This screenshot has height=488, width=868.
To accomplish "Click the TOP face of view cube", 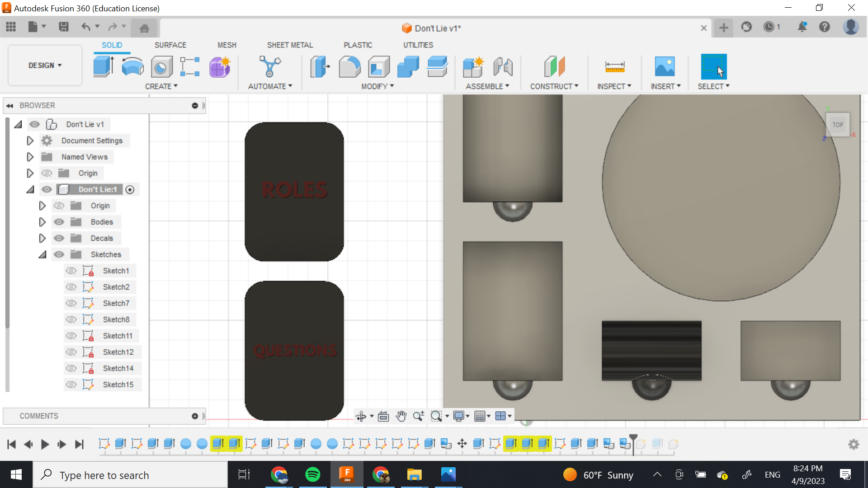I will pos(838,125).
